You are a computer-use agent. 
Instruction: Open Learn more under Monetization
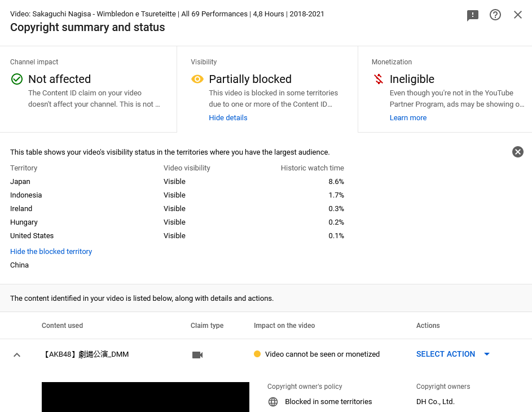click(408, 118)
